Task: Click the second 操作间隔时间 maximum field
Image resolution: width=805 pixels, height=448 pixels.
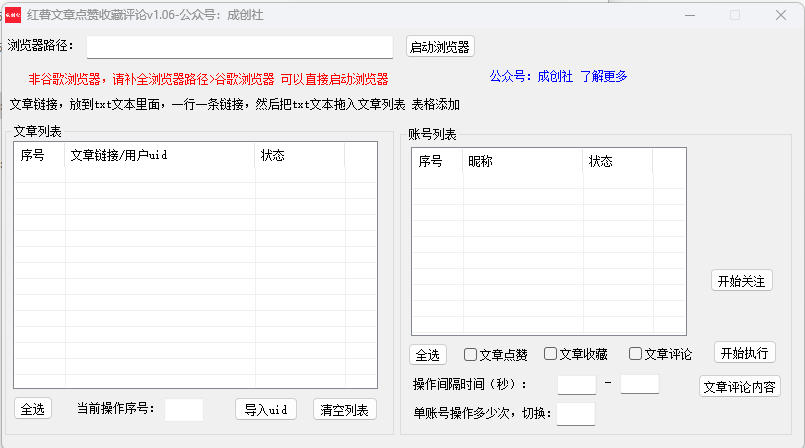Action: (639, 384)
